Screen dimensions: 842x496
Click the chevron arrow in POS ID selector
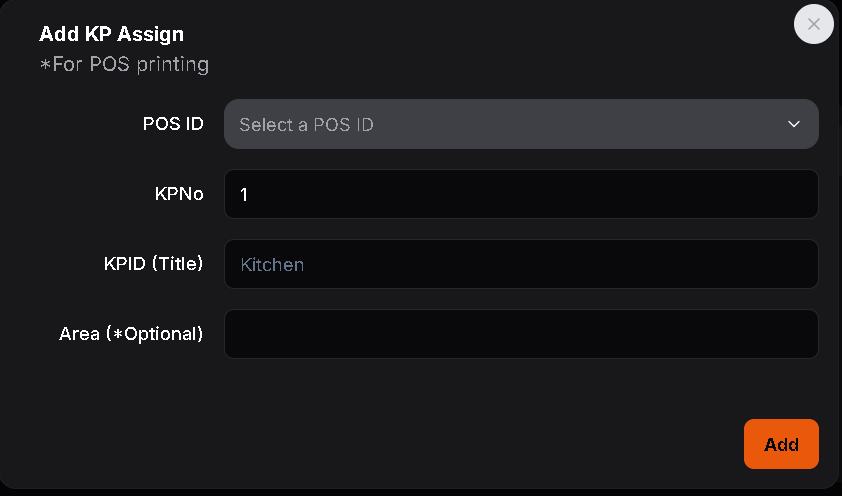point(794,124)
